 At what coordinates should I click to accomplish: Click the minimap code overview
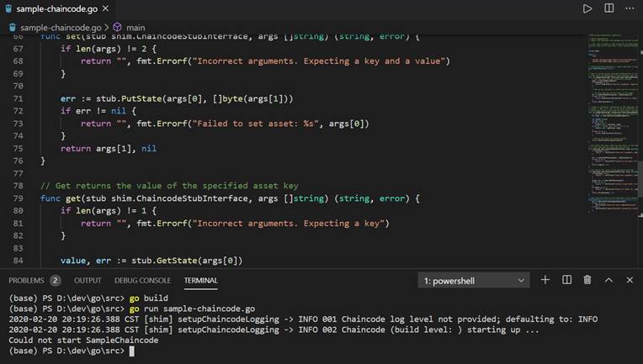(610, 126)
